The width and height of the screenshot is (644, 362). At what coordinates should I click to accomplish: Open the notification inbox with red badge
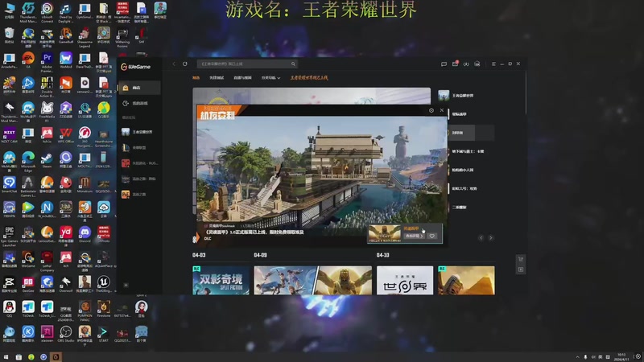click(455, 64)
